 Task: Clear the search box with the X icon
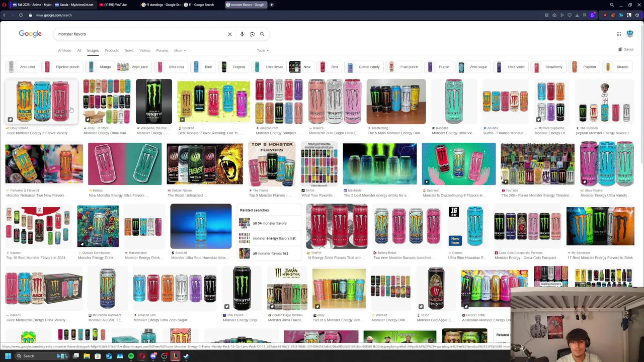click(x=230, y=34)
